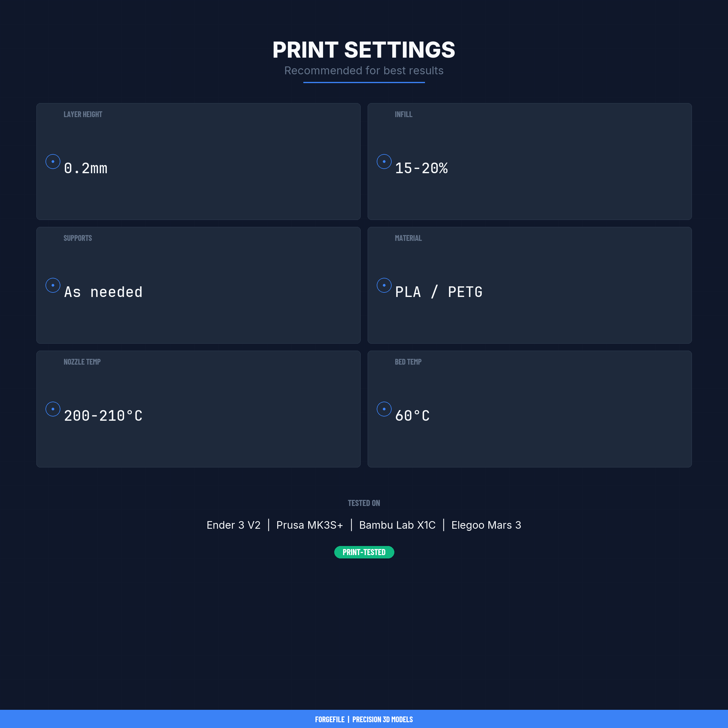Image resolution: width=728 pixels, height=728 pixels.
Task: Select the 0.2mm layer height value
Action: coord(86,168)
